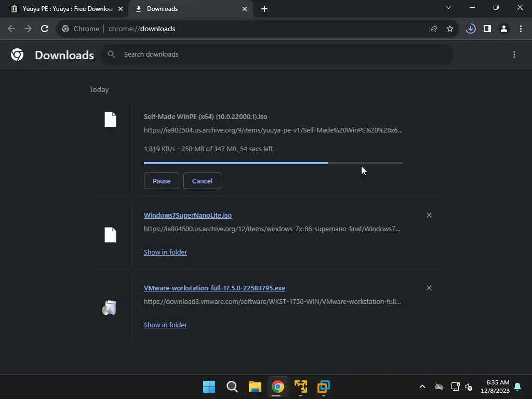Toggle the Chrome side panel
Image resolution: width=532 pixels, height=399 pixels.
coord(487,29)
